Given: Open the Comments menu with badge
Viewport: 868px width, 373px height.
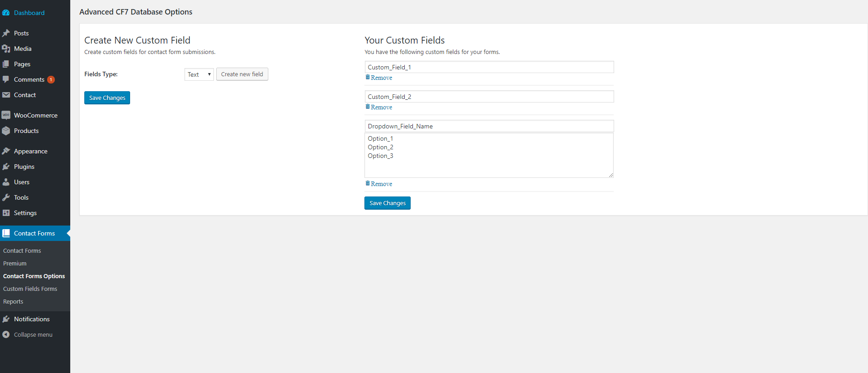Looking at the screenshot, I should 29,79.
